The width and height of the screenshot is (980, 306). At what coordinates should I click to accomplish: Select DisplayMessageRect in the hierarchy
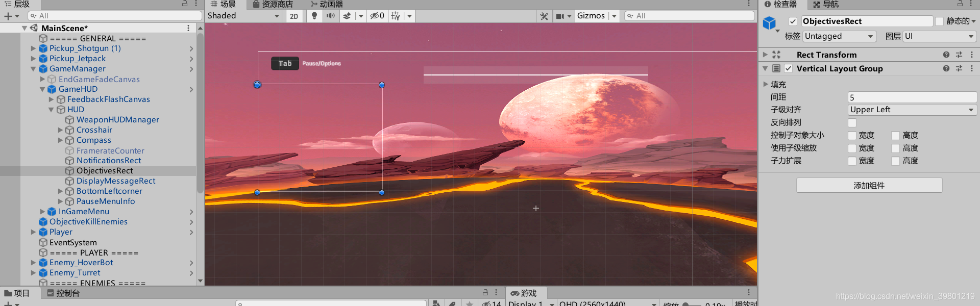click(116, 181)
